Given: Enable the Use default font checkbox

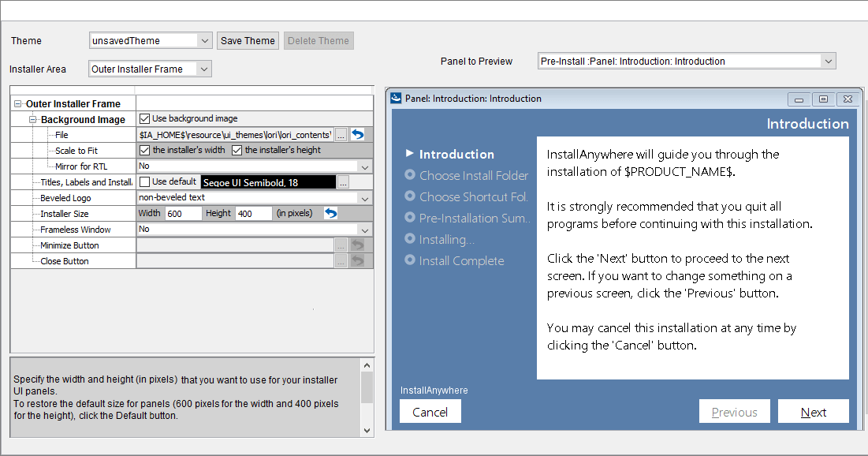Looking at the screenshot, I should click(144, 181).
